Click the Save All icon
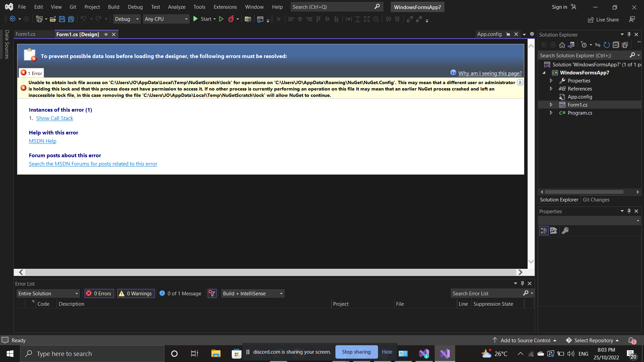This screenshot has height=362, width=644. point(71,19)
